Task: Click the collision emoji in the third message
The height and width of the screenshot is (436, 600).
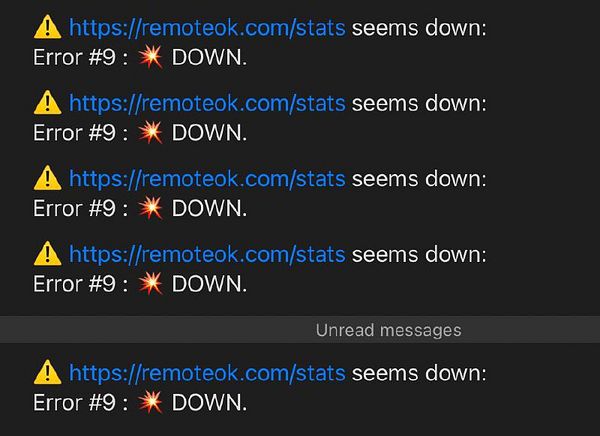Action: click(x=151, y=208)
